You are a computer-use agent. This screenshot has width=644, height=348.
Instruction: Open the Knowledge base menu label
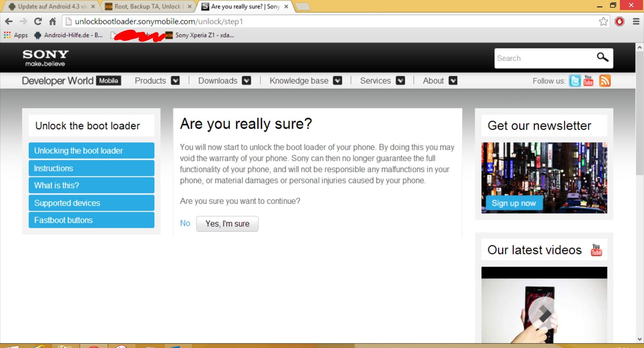(299, 81)
